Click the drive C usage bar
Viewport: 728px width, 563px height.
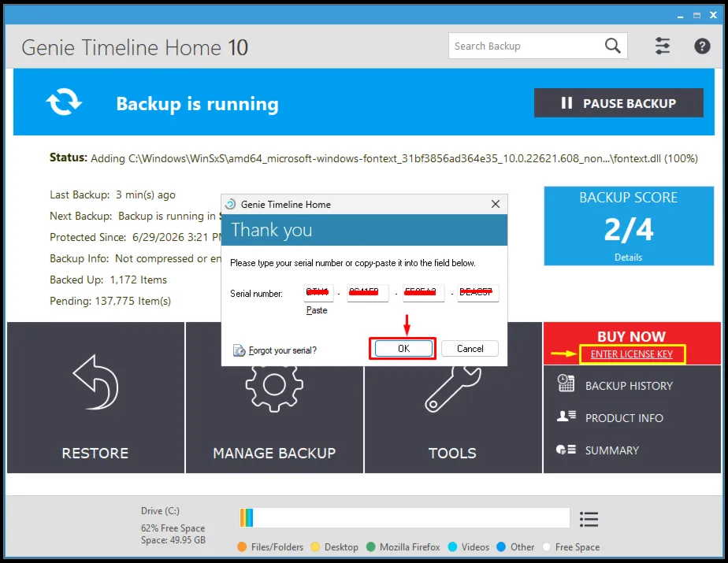[404, 517]
